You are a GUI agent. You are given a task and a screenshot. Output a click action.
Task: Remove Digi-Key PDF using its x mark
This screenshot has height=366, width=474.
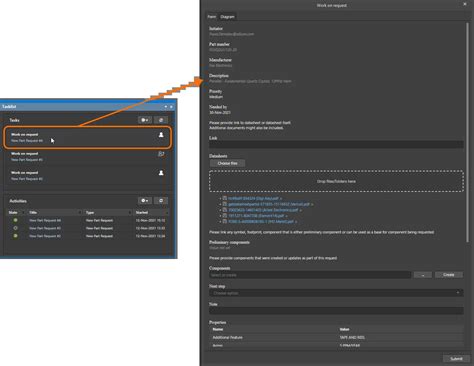point(281,199)
